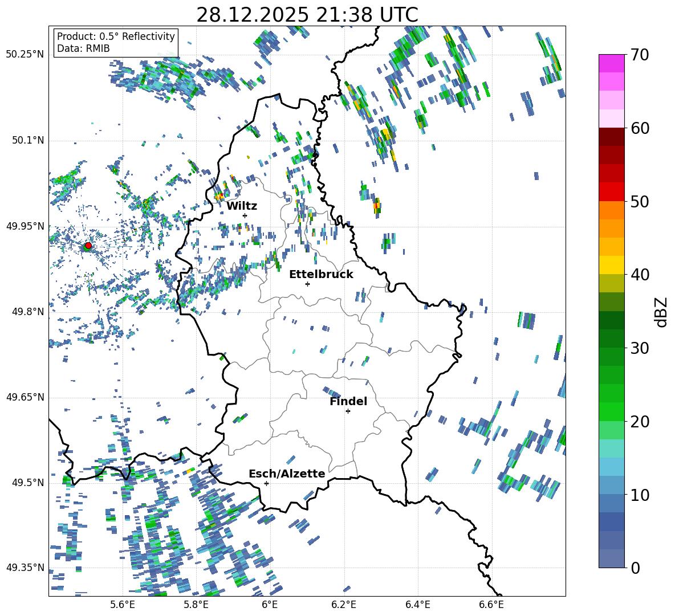Screen dimensions: 675x616
Task: Pick the dark green colorbar segment at 30
Action: 611,338
